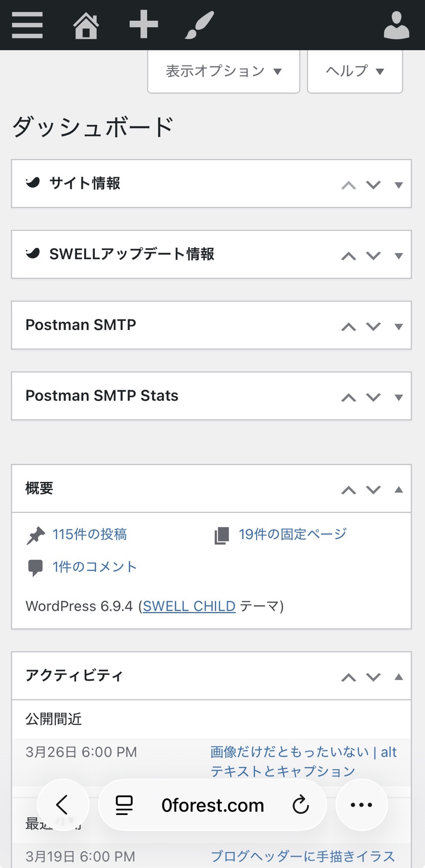This screenshot has height=868, width=425.
Task: Tap the Safari reload icon
Action: (x=300, y=805)
